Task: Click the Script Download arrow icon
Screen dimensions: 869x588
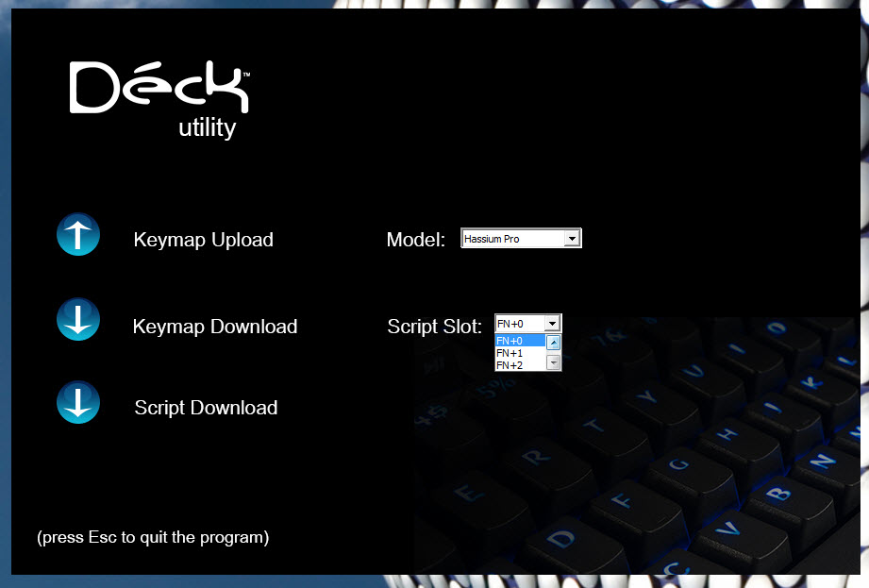Action: click(78, 402)
